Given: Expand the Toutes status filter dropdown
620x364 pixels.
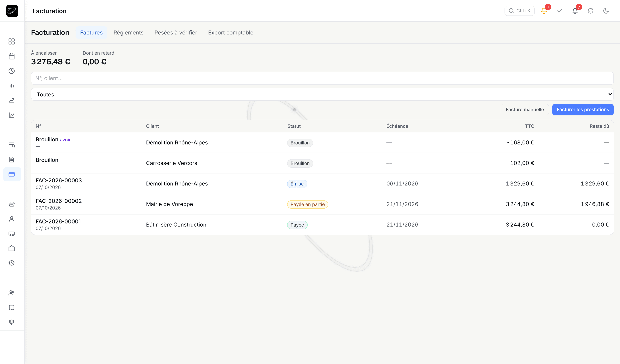Looking at the screenshot, I should (x=322, y=94).
